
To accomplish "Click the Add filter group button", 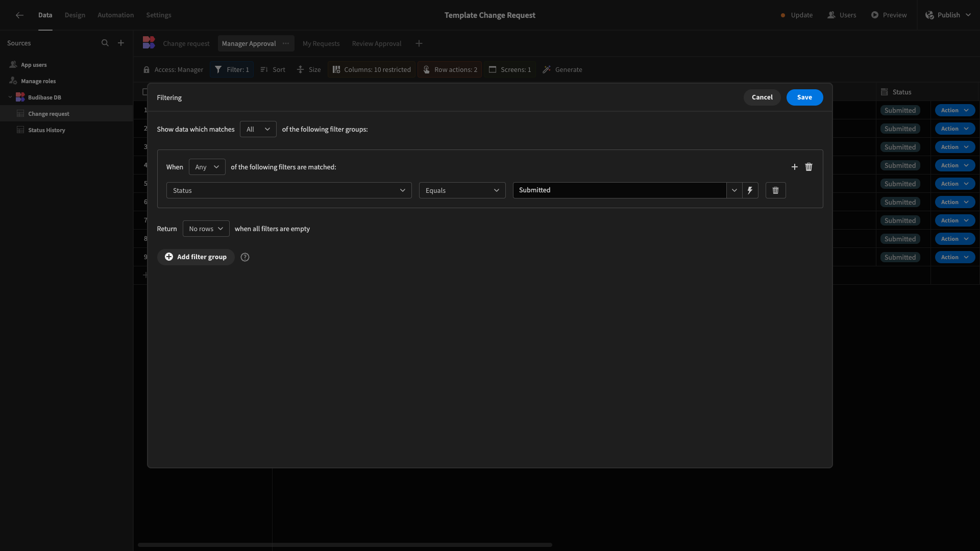I will click(196, 256).
